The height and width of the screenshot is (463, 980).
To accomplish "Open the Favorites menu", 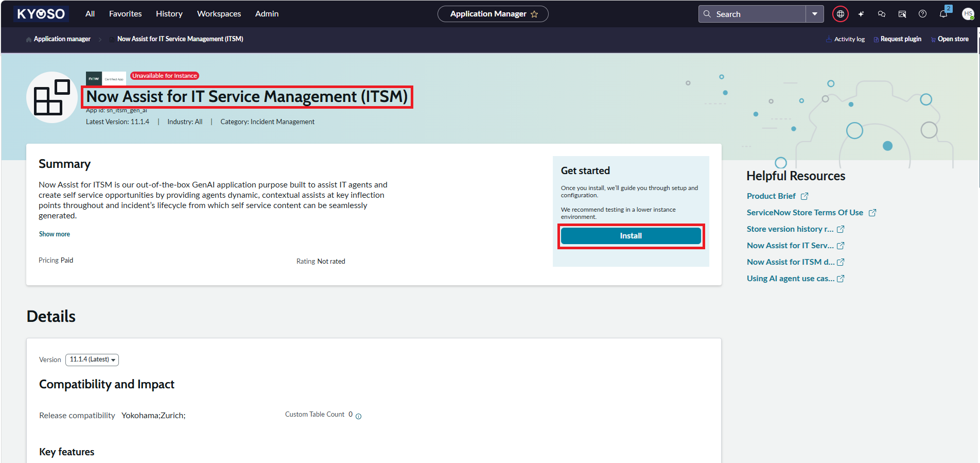I will coord(125,14).
